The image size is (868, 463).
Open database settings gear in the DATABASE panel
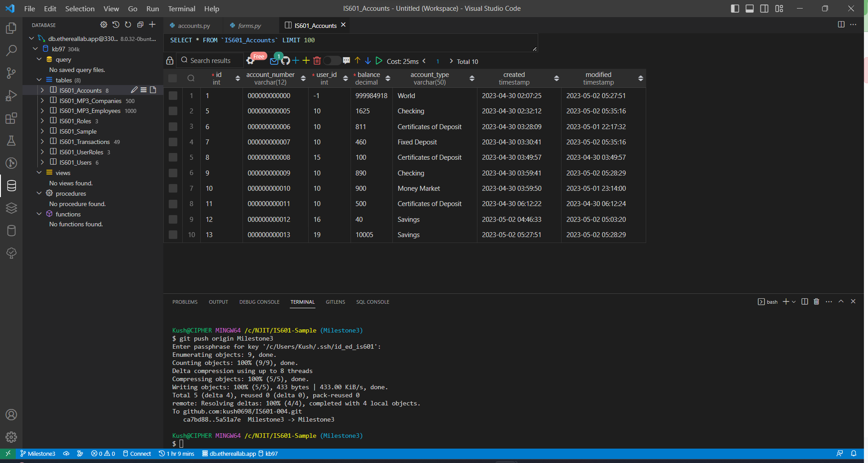coord(103,25)
